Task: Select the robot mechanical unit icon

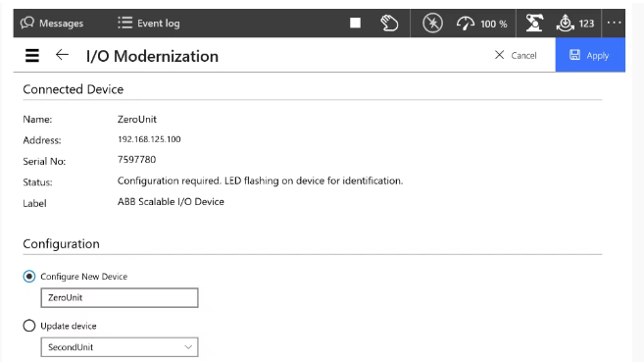Action: [534, 23]
